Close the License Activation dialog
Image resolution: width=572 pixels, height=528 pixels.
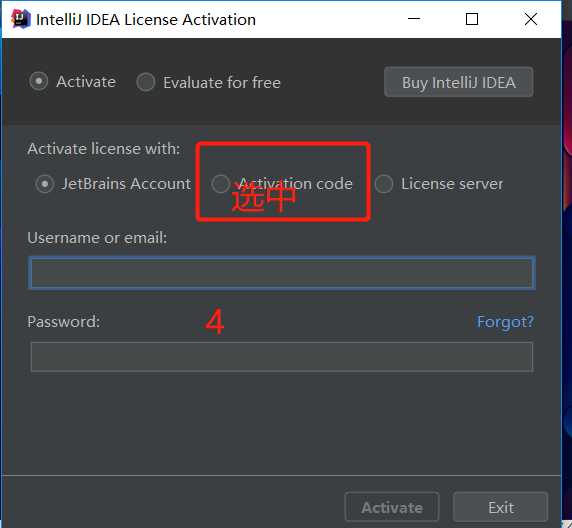(x=530, y=19)
